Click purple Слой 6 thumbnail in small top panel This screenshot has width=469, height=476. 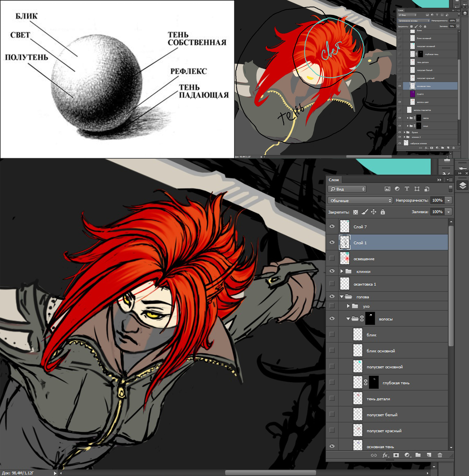pyautogui.click(x=412, y=94)
